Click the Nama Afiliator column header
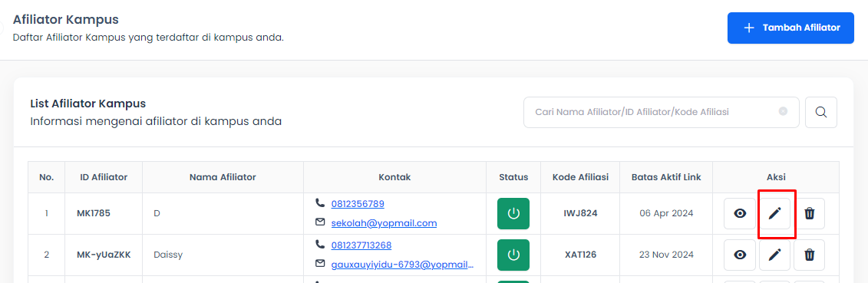The image size is (868, 283). pos(223,177)
